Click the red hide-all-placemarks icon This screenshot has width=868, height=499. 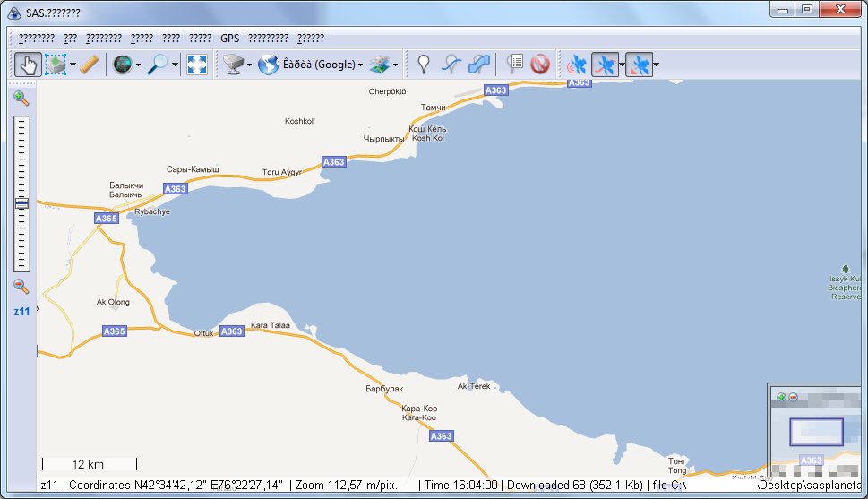[539, 65]
